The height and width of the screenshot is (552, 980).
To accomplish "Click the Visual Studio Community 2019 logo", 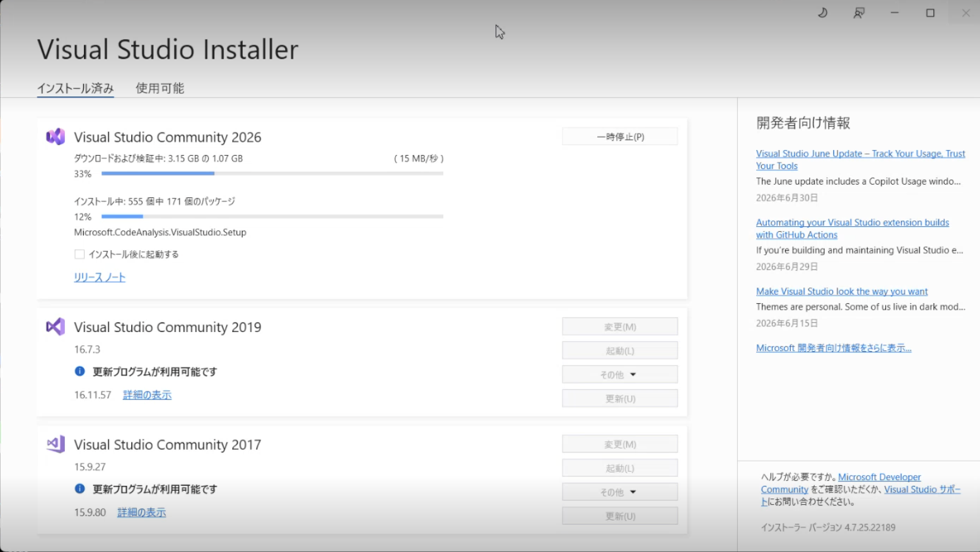I will coord(55,326).
